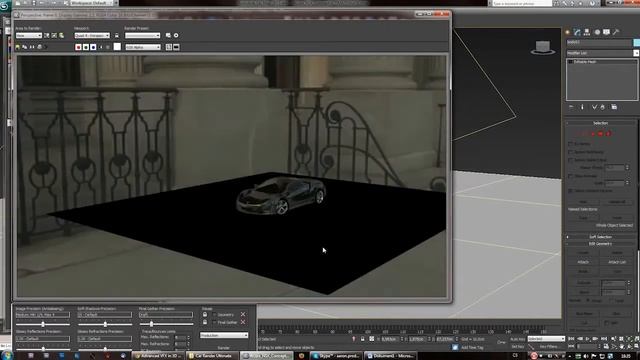
Task: Click the Save Image icon
Action: click(18, 47)
